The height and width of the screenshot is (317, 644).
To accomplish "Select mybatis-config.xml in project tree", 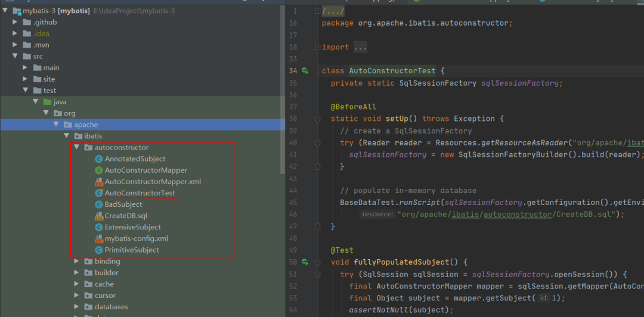I will (137, 238).
